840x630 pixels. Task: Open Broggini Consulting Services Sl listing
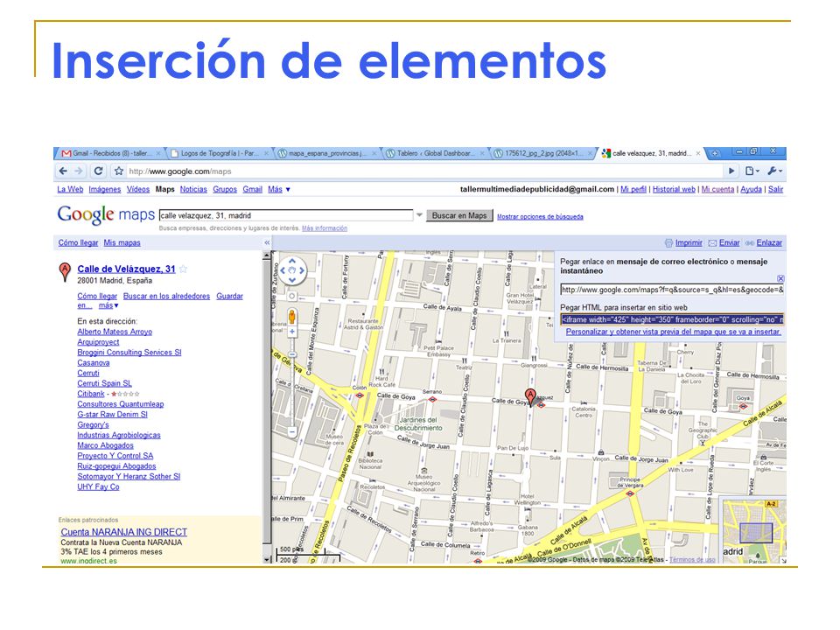click(129, 353)
